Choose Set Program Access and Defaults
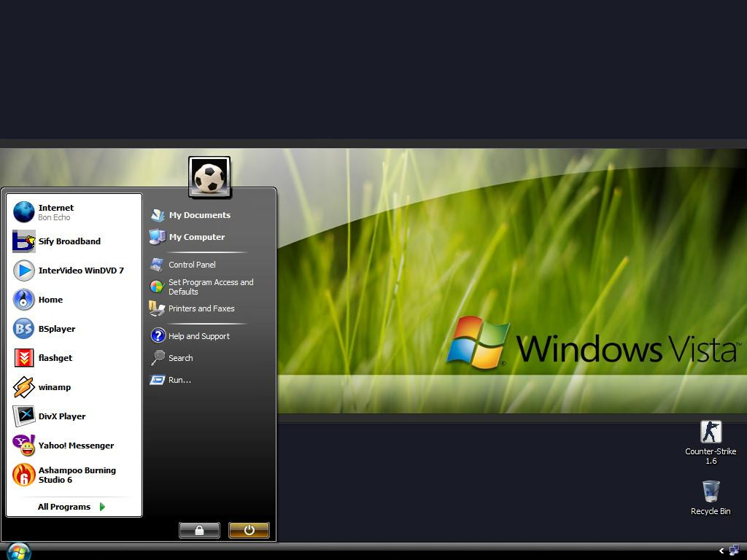The width and height of the screenshot is (747, 560). click(x=210, y=287)
